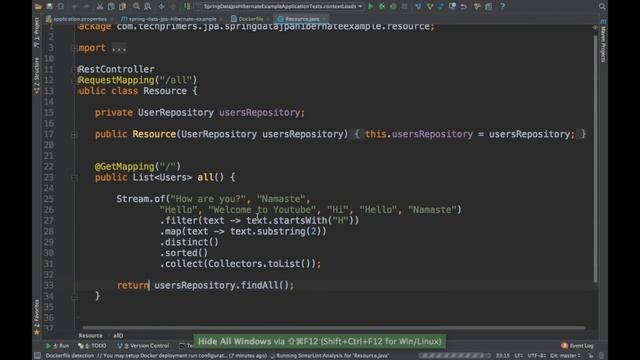Open the run configuration dropdown
This screenshot has width=640, height=360.
[x=281, y=7]
